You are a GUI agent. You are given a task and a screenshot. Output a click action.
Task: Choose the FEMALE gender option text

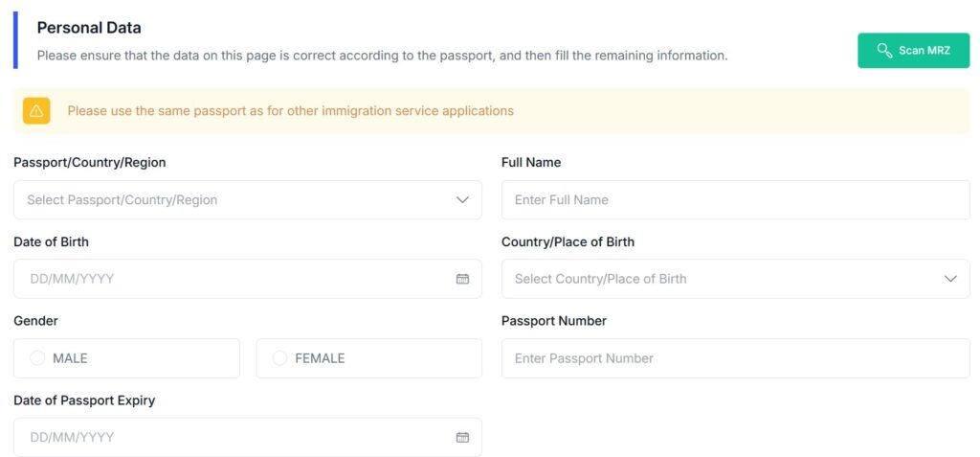coord(320,358)
